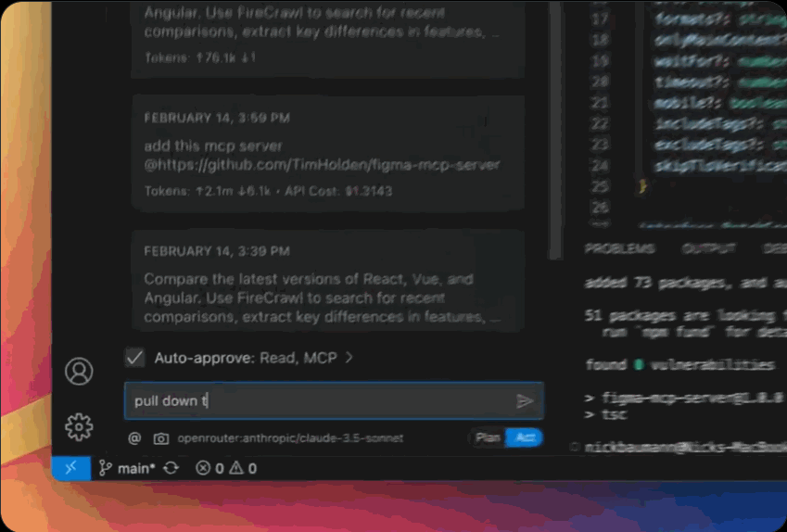
Task: Open the Manage settings gear icon
Action: pyautogui.click(x=79, y=427)
